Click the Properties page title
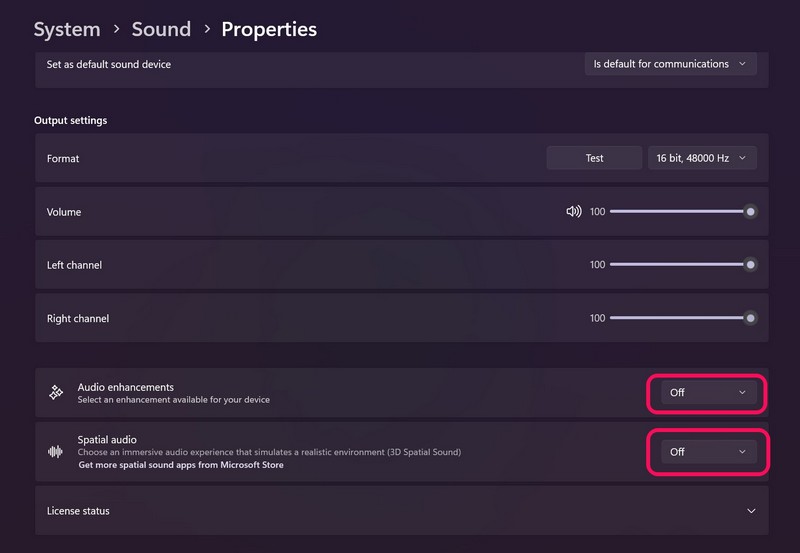The height and width of the screenshot is (553, 800). pos(269,29)
